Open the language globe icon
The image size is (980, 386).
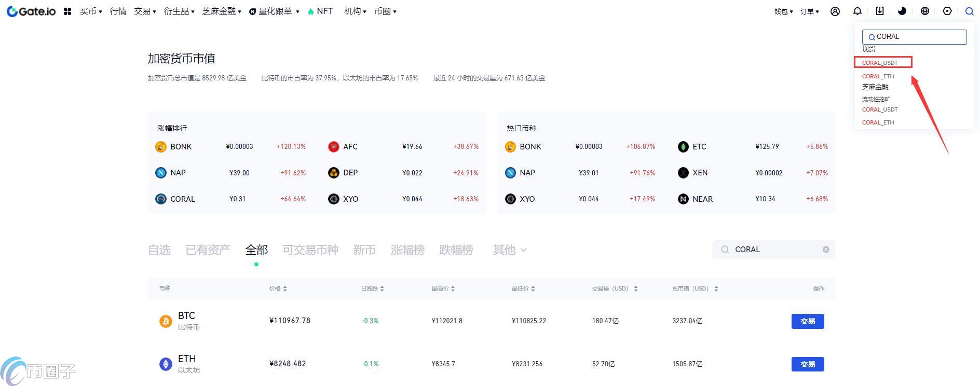(924, 11)
